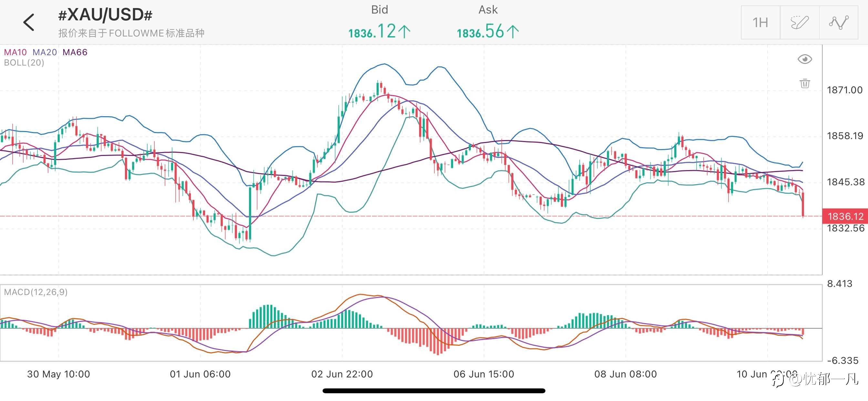Tap the 1871.00 price axis label

[844, 90]
